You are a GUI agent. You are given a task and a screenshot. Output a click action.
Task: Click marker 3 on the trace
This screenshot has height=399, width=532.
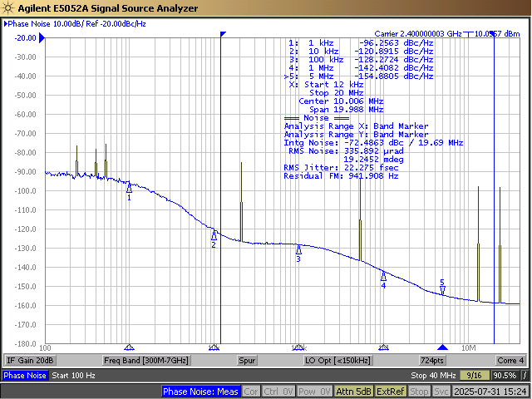pos(298,249)
